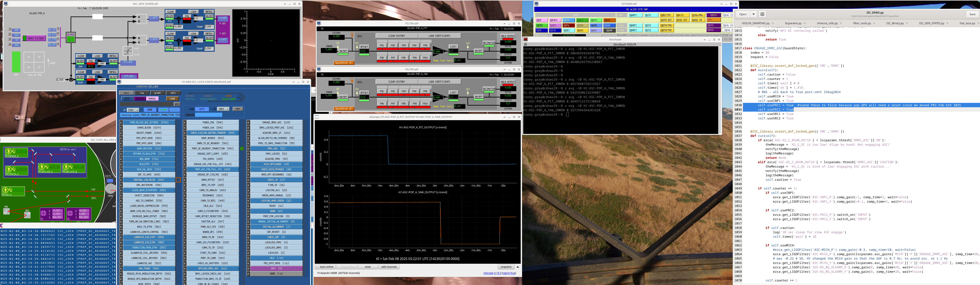Click the 'e' icon beside CHARD_BLEND state
The width and height of the screenshot is (980, 285).
(x=121, y=128)
